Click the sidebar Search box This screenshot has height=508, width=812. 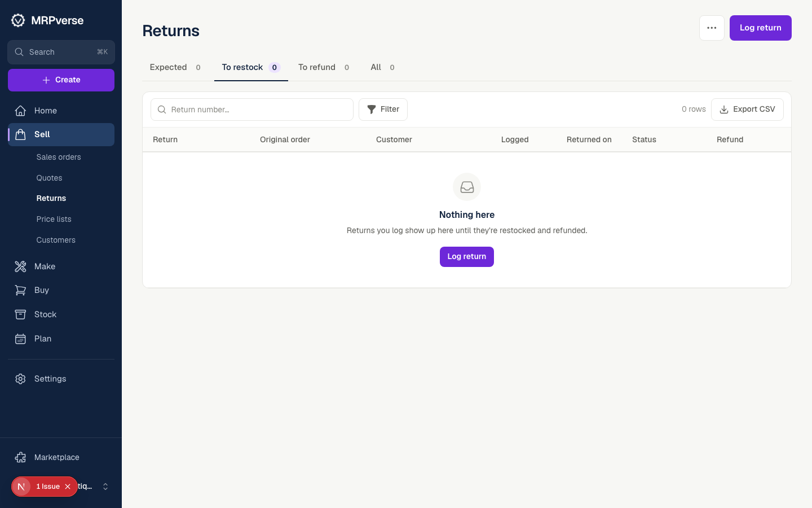click(61, 52)
